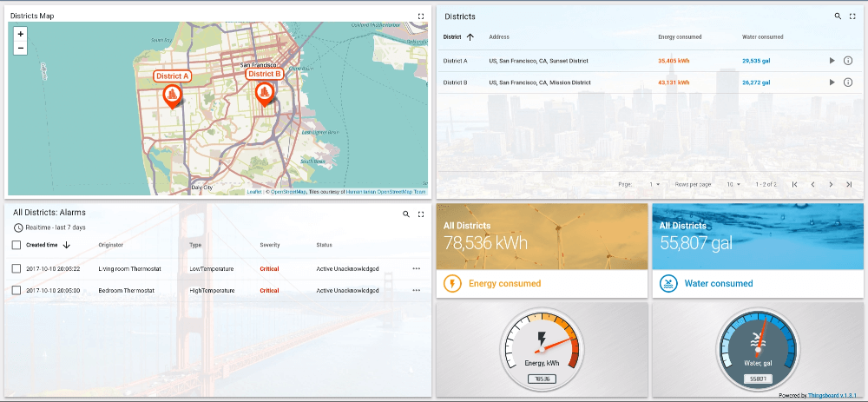
Task: Search the All Districts alarms list
Action: click(405, 214)
